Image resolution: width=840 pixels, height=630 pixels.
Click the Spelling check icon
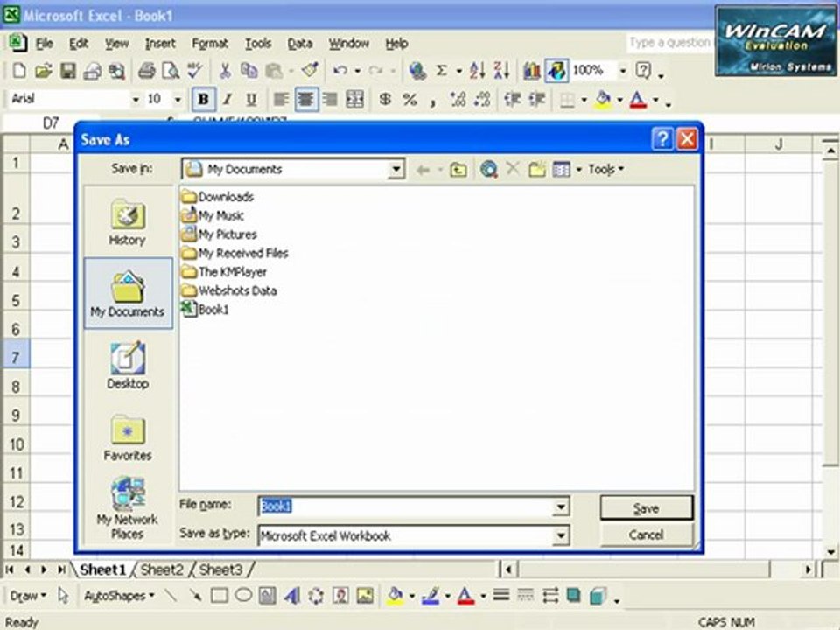[195, 70]
